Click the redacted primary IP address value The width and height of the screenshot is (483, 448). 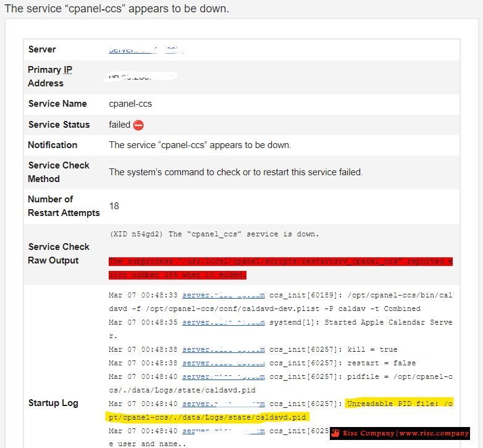coord(140,76)
